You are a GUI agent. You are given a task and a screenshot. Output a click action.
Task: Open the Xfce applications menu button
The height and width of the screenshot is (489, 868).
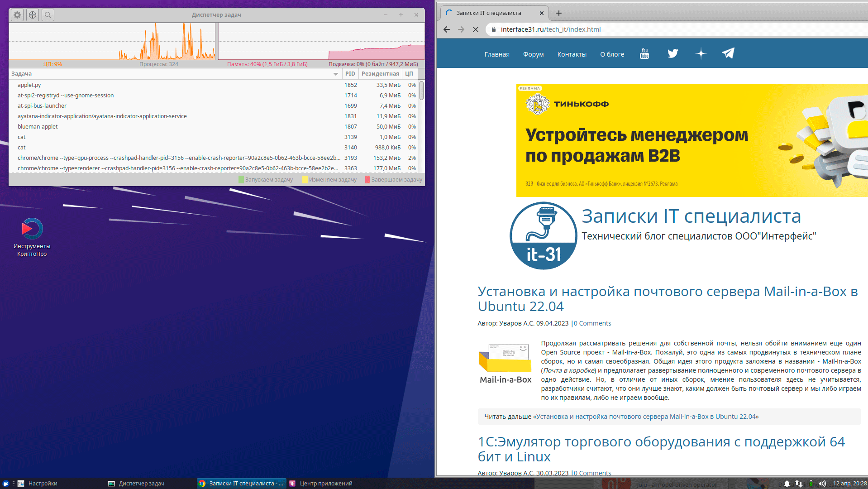click(x=6, y=484)
